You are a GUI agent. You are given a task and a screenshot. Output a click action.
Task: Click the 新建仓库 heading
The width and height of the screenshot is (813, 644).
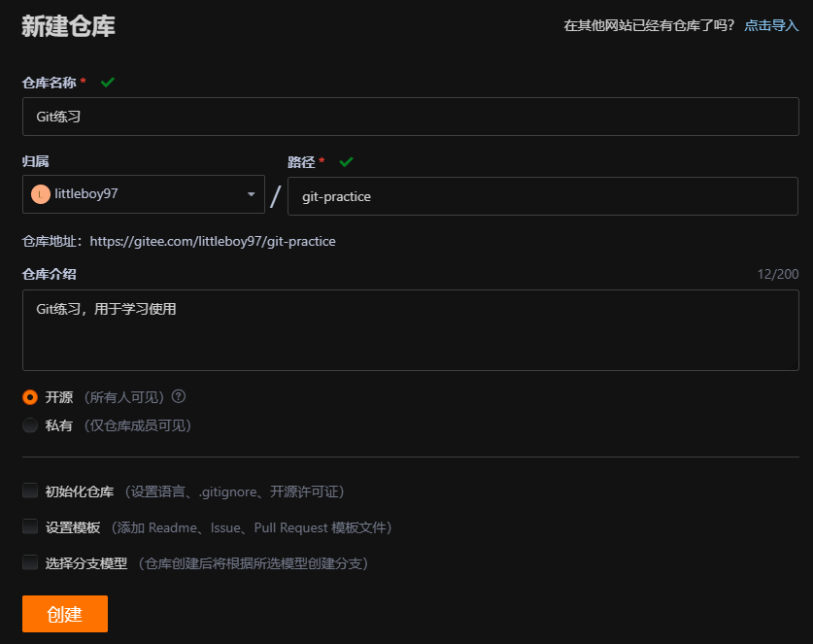point(68,26)
